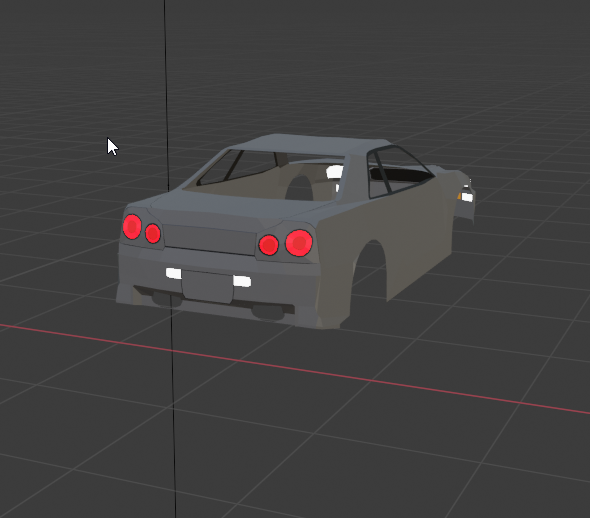Click the rear license plate panel
Screen dimensions: 590x518
click(208, 287)
